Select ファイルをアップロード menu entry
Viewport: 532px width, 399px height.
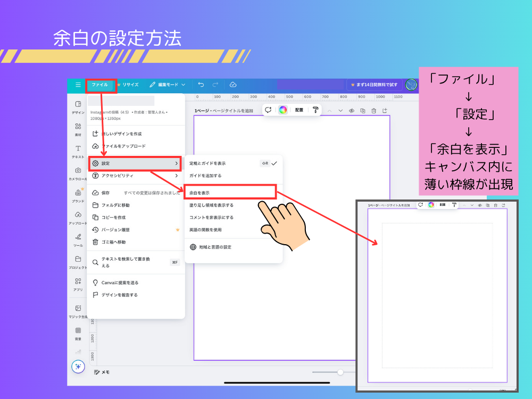(x=136, y=146)
